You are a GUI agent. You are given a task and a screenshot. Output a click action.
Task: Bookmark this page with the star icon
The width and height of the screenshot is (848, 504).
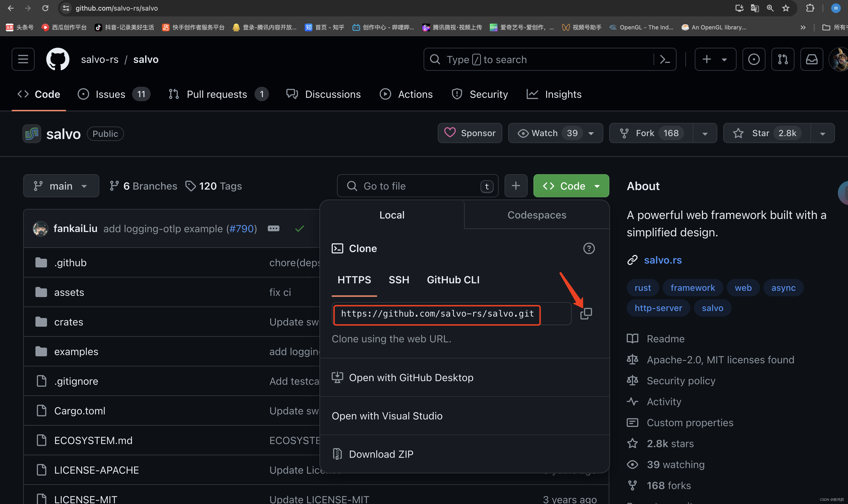tap(786, 8)
